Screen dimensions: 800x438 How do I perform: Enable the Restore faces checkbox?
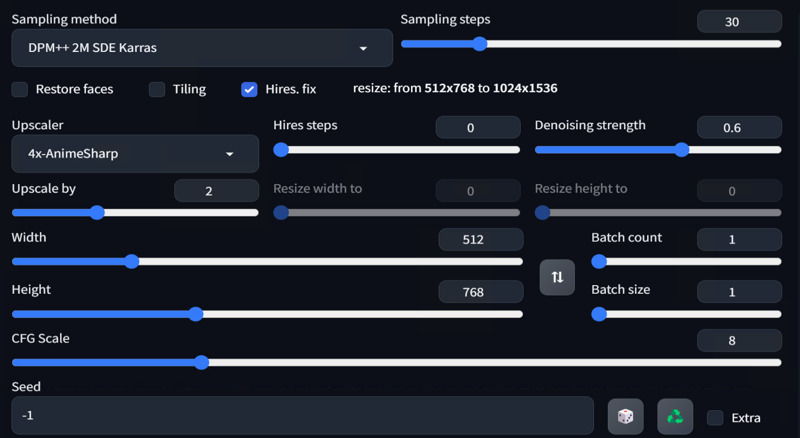[20, 89]
